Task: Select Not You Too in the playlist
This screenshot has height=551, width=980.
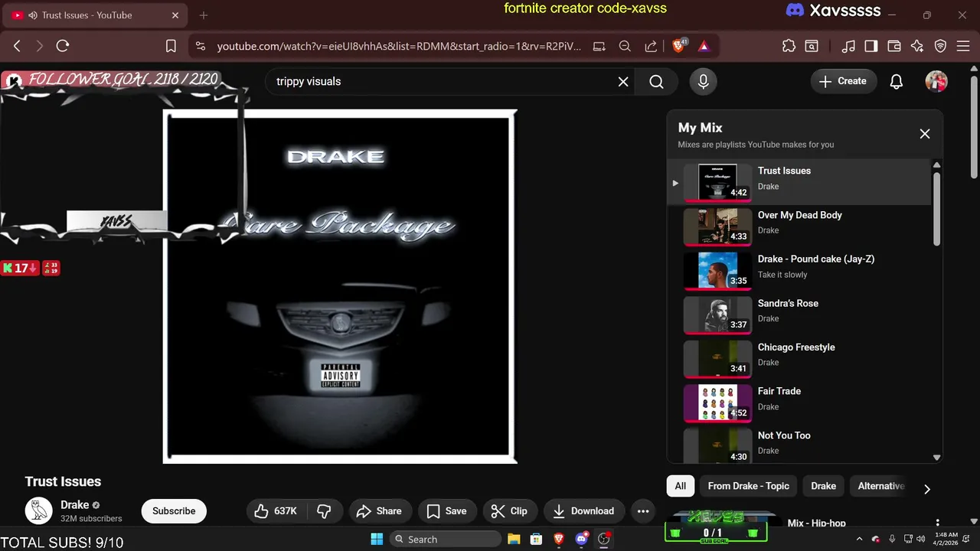Action: tap(800, 445)
